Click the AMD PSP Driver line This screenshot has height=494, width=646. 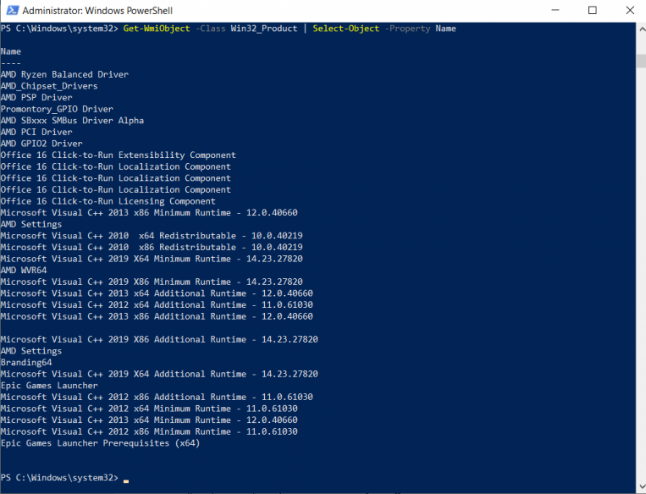[36, 98]
